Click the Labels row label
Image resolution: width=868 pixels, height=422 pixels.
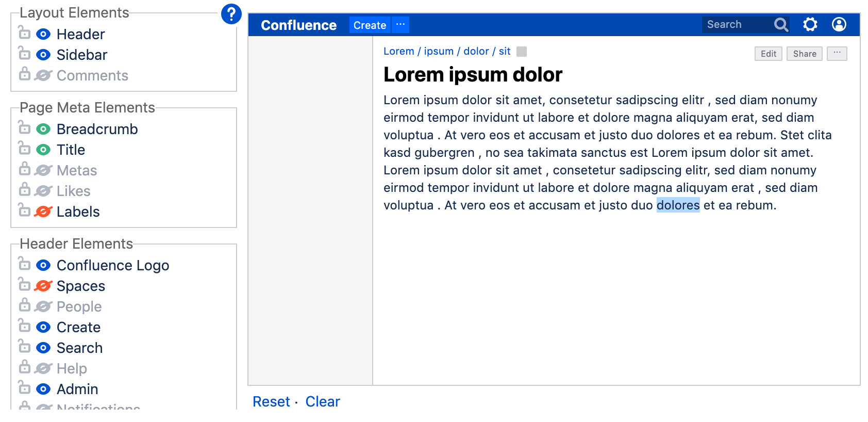click(x=78, y=212)
